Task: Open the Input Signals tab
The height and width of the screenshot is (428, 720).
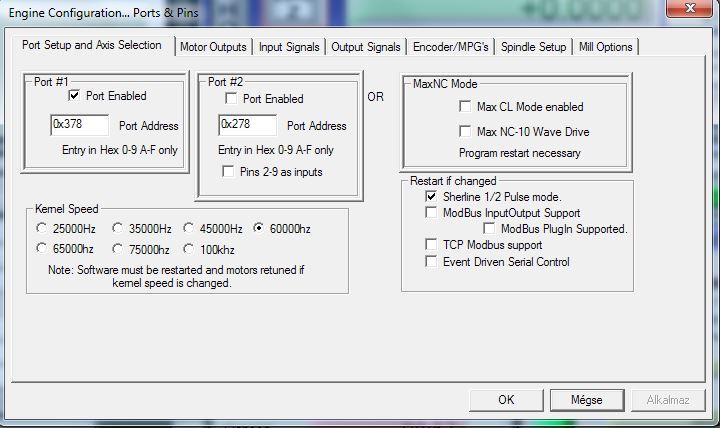Action: click(289, 47)
